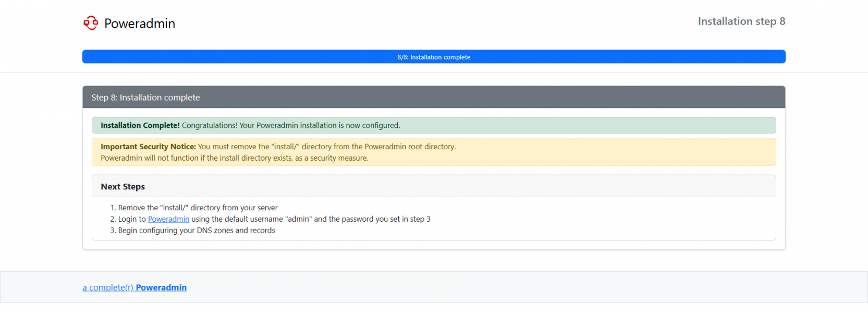Click the Poweradmin brand title text

click(x=140, y=23)
